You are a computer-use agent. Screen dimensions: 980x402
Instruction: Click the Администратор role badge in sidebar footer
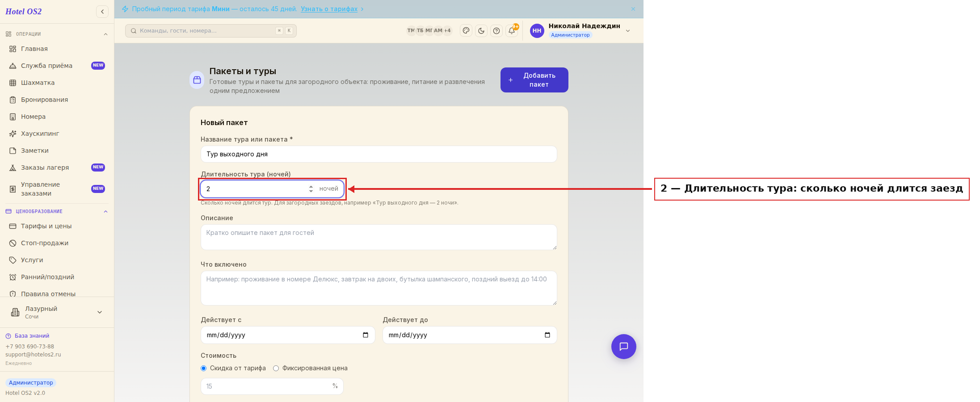pos(31,383)
